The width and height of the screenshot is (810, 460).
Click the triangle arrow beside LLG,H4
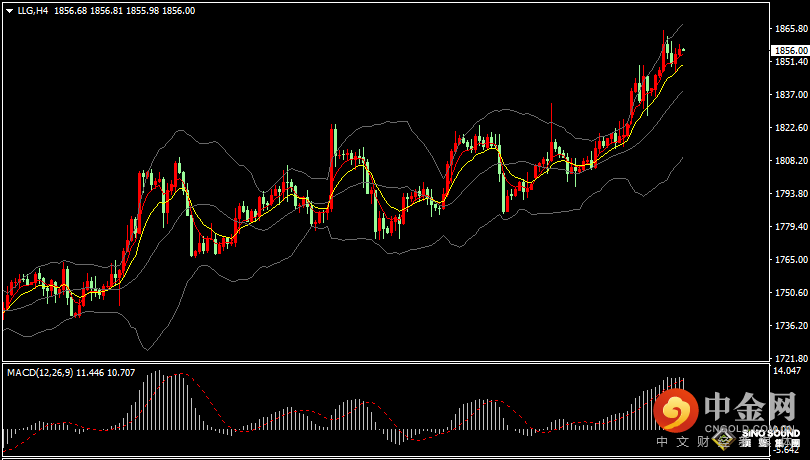click(x=8, y=10)
